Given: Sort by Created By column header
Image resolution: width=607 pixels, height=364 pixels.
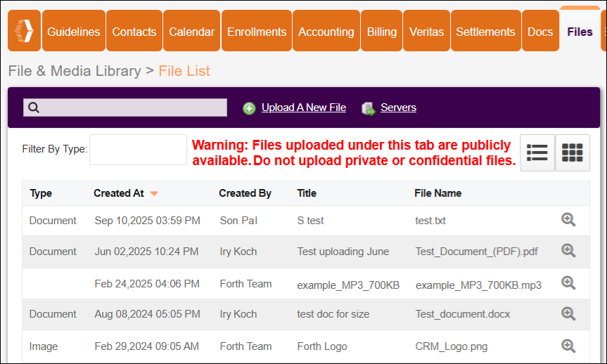Looking at the screenshot, I should (245, 193).
